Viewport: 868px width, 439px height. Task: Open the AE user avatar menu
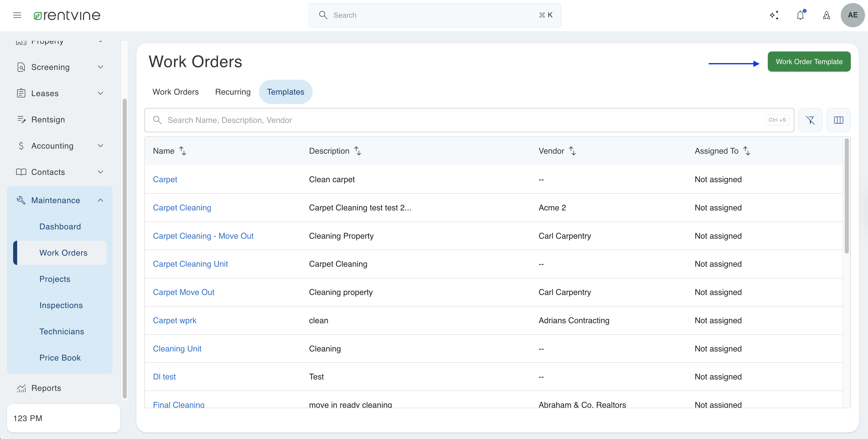[x=852, y=15]
